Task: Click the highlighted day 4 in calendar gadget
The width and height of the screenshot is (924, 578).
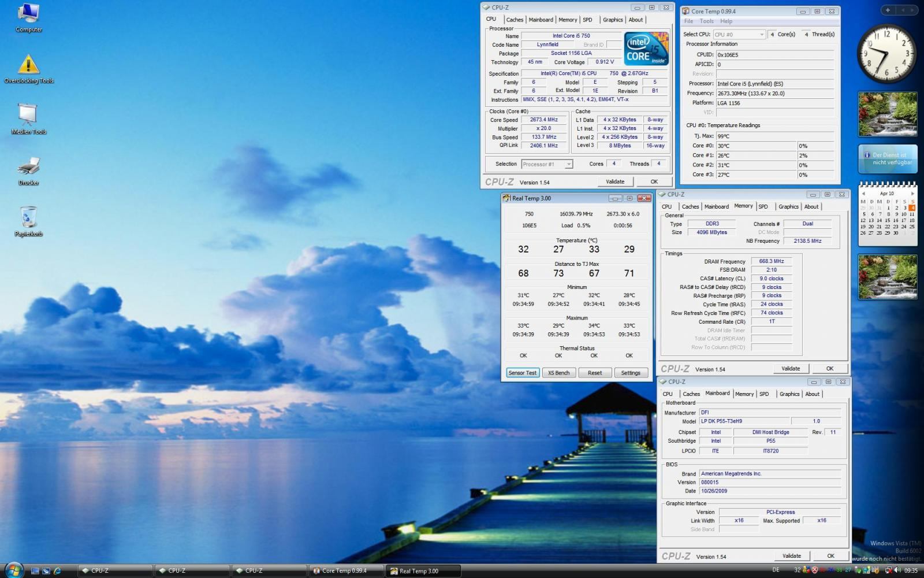Action: click(912, 208)
